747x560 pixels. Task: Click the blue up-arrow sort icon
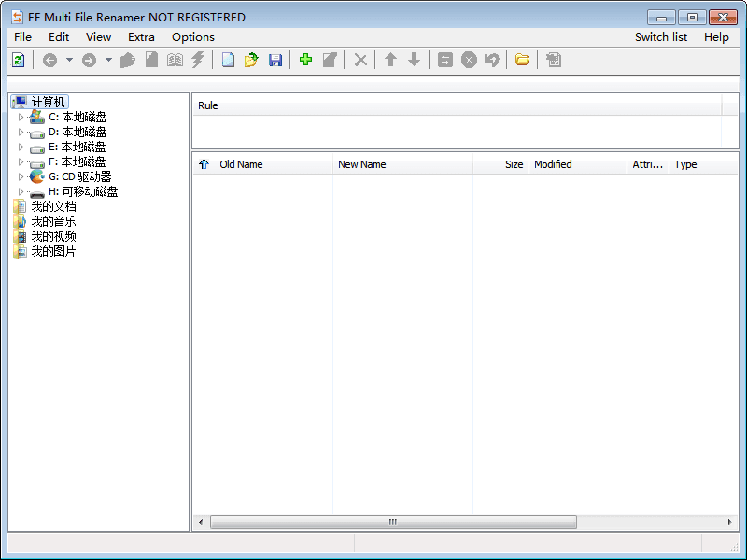[204, 164]
